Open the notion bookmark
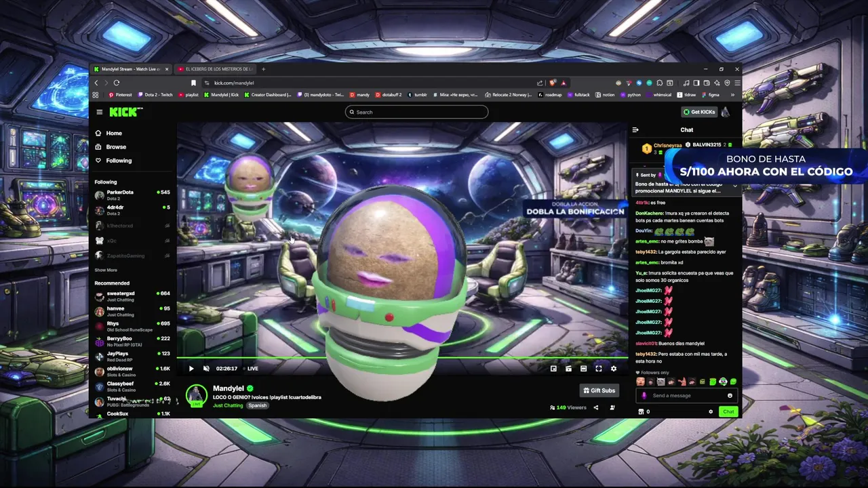This screenshot has height=488, width=868. click(605, 95)
